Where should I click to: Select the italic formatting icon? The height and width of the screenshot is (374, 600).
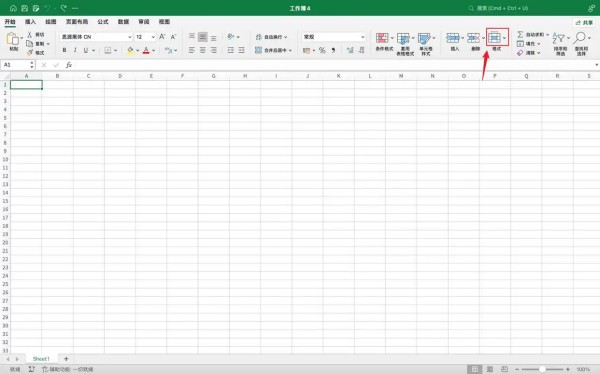(75, 50)
